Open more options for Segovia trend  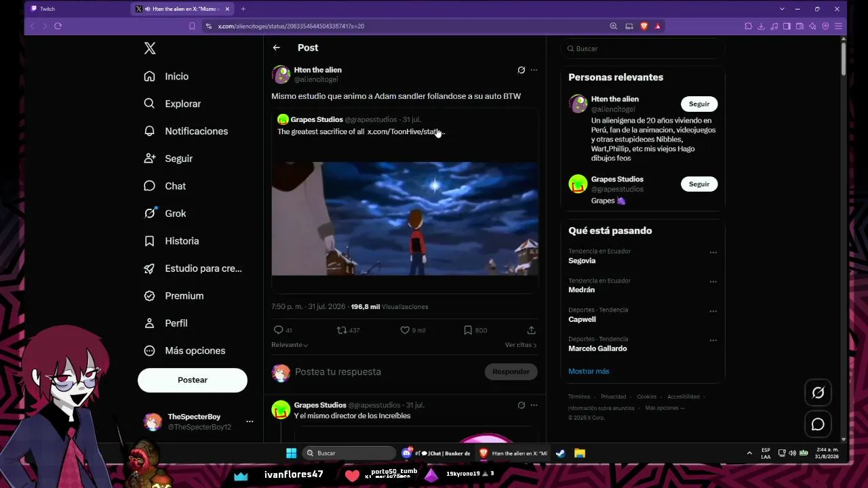[x=713, y=252]
